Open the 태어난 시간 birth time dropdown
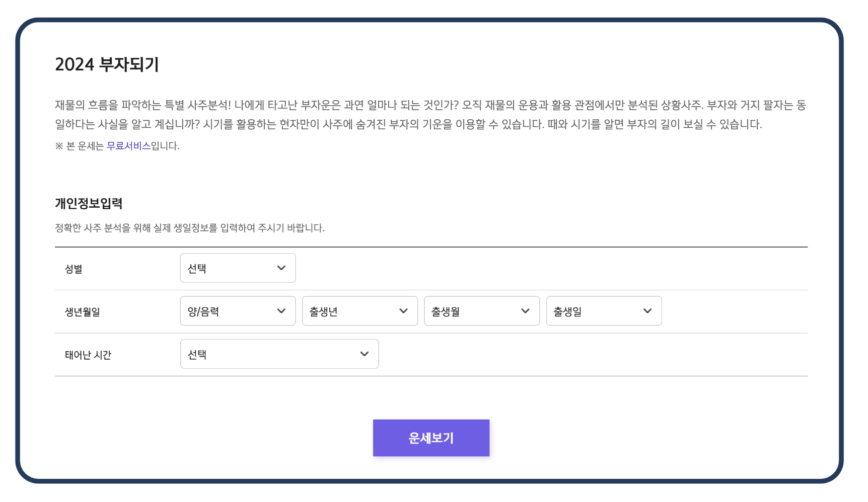The image size is (868, 502). (x=279, y=354)
